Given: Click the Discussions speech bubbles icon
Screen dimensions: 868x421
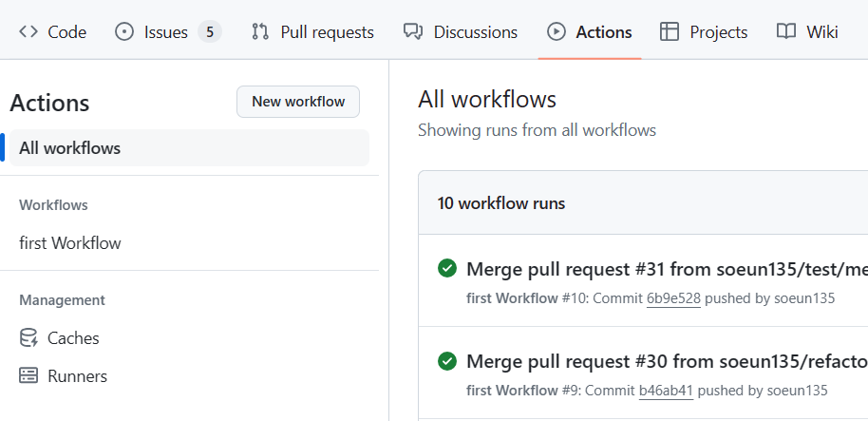Looking at the screenshot, I should click(413, 32).
